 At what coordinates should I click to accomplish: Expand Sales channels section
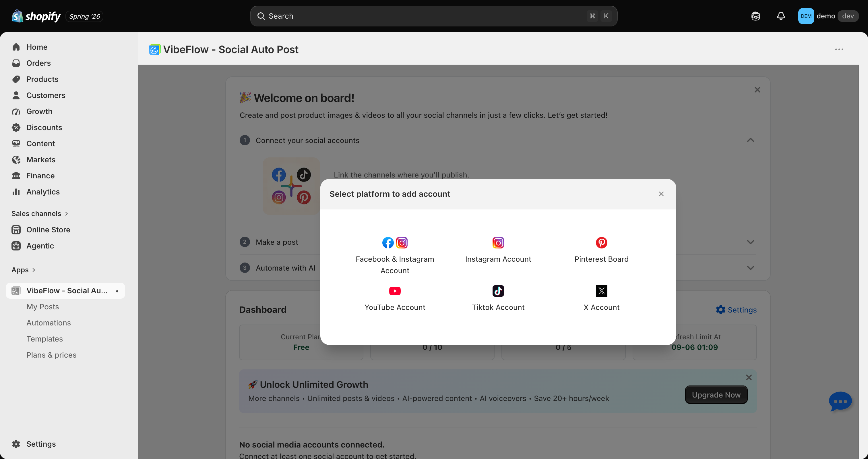(40, 213)
